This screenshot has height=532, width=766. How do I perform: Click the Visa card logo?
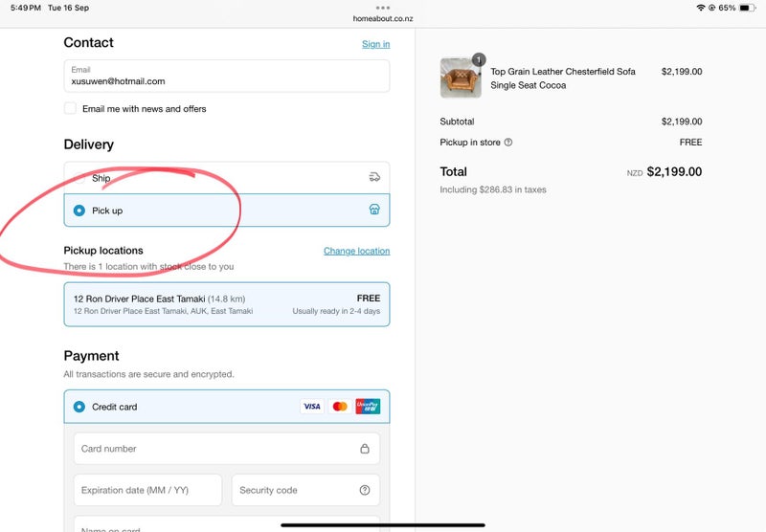click(312, 407)
